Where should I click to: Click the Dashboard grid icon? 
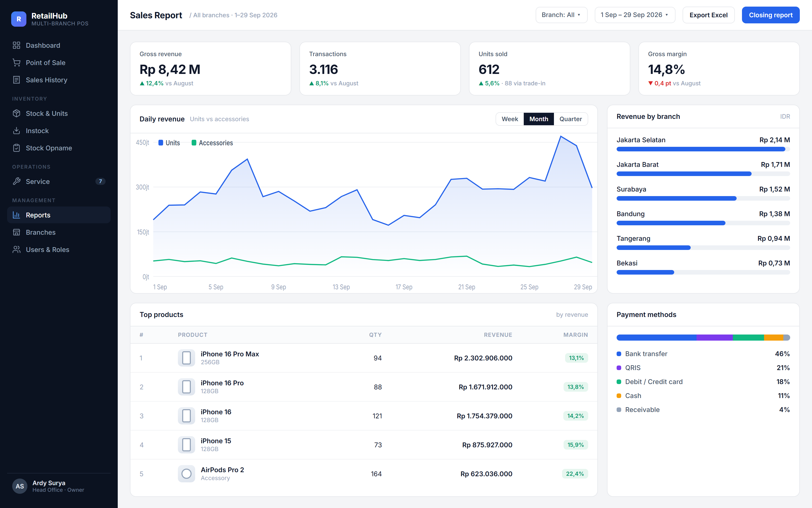click(x=16, y=45)
